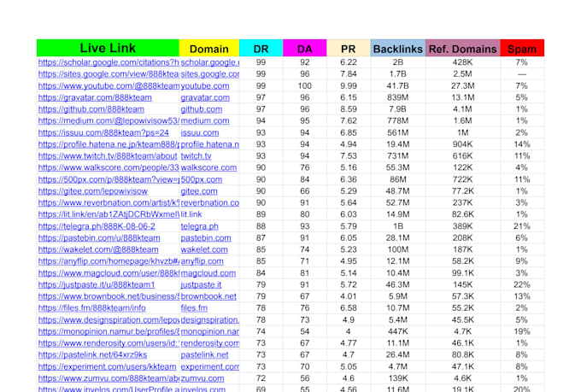Click the twitch.tv domain link

[x=196, y=156]
